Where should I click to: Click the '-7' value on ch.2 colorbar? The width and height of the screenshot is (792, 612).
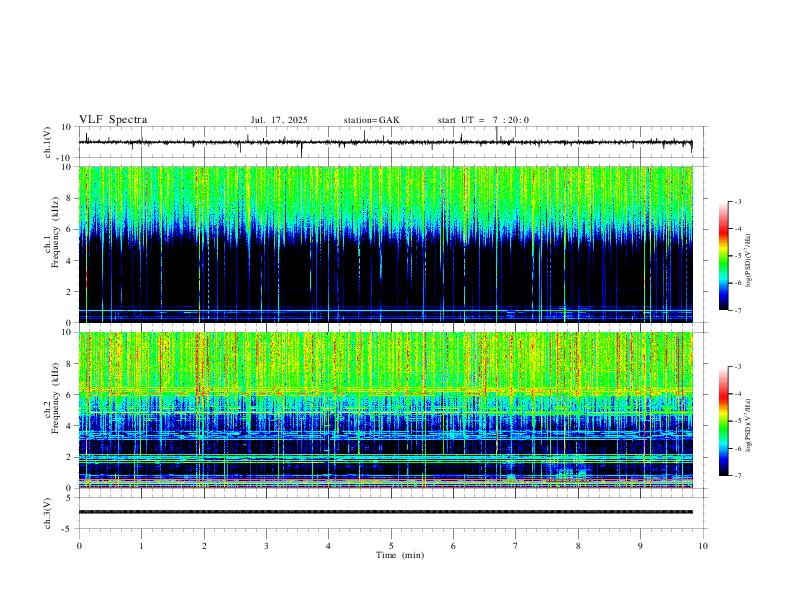pyautogui.click(x=737, y=475)
